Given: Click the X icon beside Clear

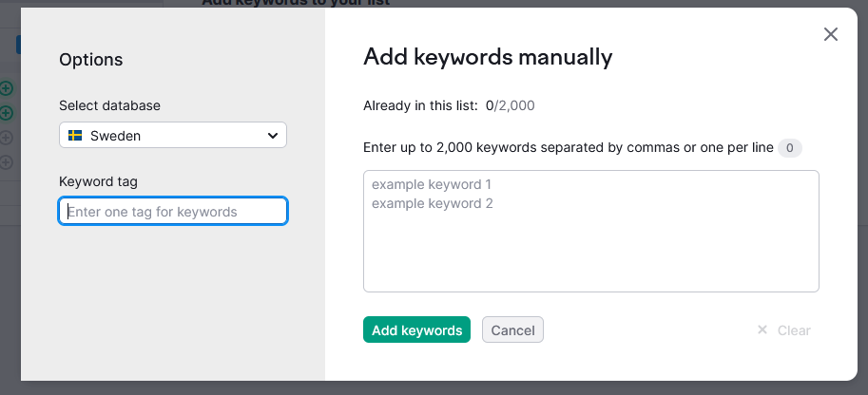Looking at the screenshot, I should 762,330.
